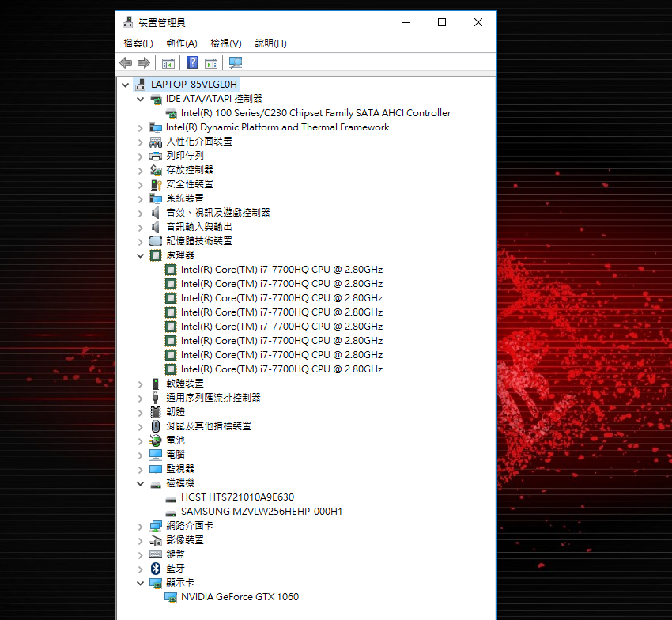The image size is (672, 620).
Task: Click the 存放控制器 category icon
Action: [x=156, y=170]
